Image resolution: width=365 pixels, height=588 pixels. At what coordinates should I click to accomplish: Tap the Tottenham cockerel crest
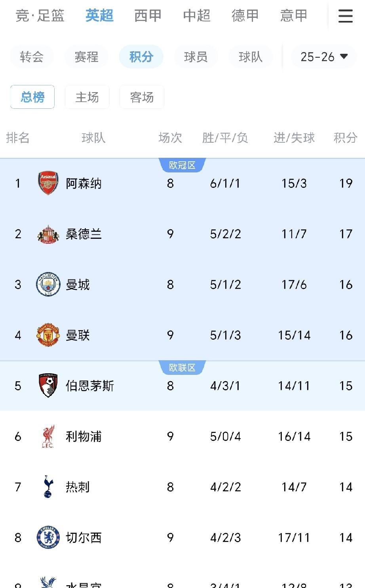(48, 487)
